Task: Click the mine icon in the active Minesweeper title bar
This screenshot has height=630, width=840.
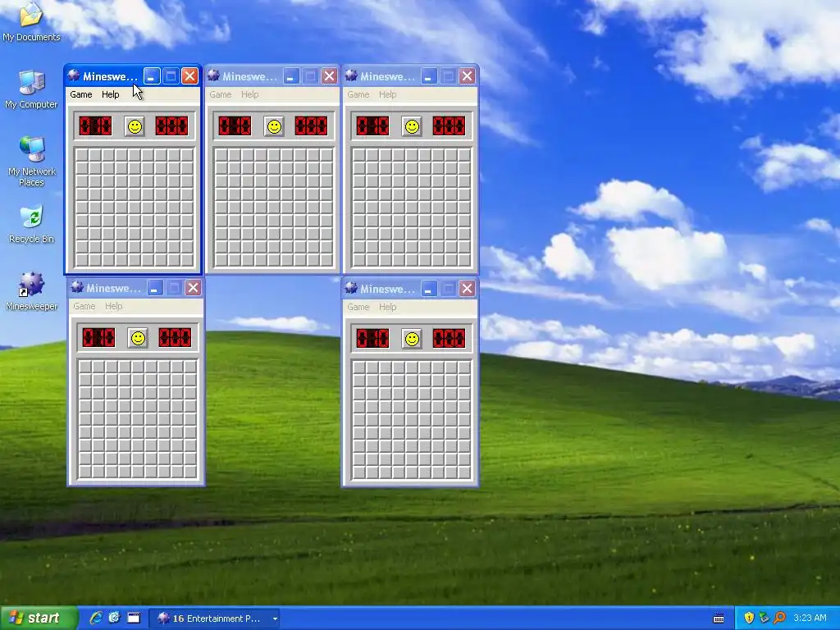Action: pos(74,75)
